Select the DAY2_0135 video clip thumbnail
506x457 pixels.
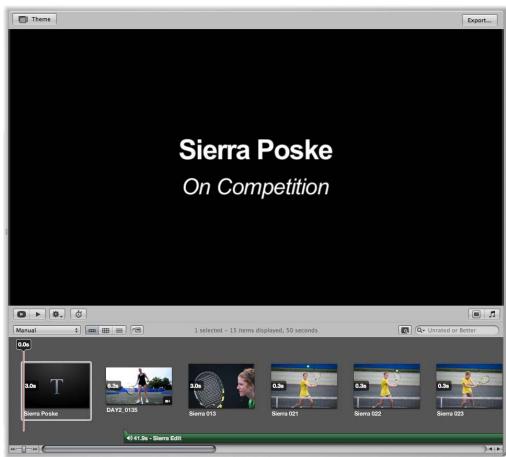[139, 386]
